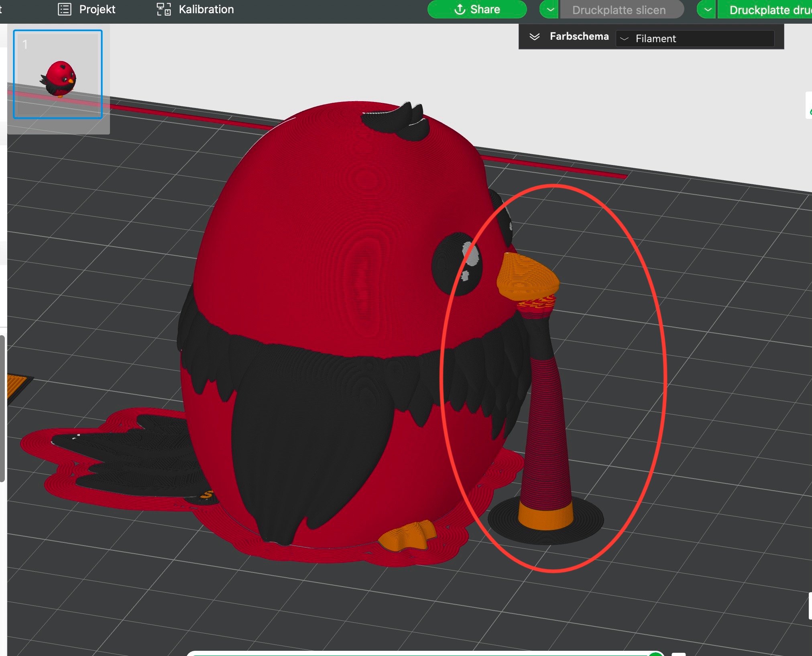Switch to the Projekt tab
This screenshot has width=812, height=656.
[x=97, y=9]
